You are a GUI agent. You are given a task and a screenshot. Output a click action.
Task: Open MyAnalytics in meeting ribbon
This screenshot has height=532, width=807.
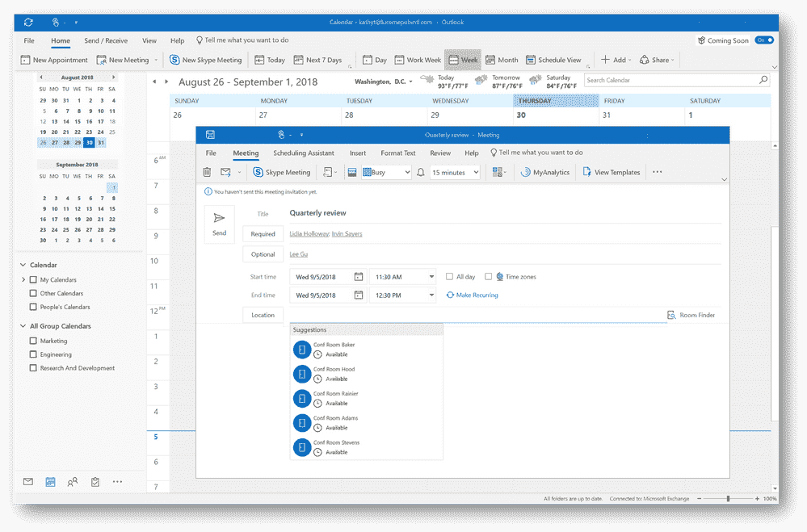coord(545,173)
